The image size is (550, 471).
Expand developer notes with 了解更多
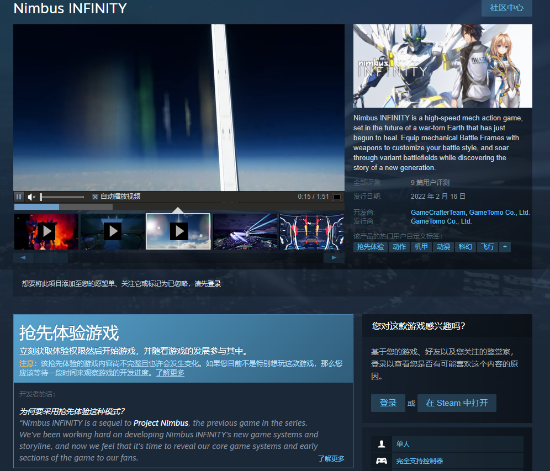tap(331, 458)
